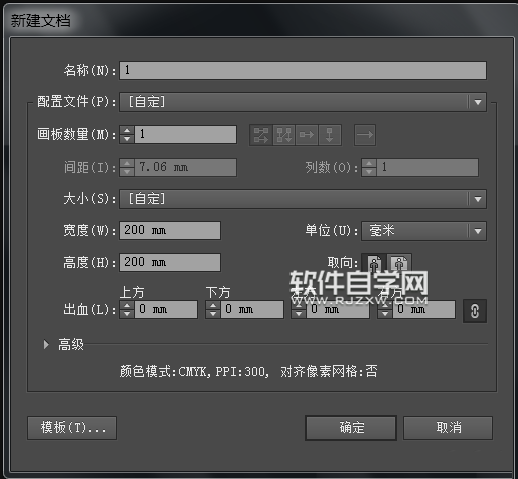Expand the 高级 advanced section
This screenshot has height=479, width=518.
pyautogui.click(x=46, y=344)
